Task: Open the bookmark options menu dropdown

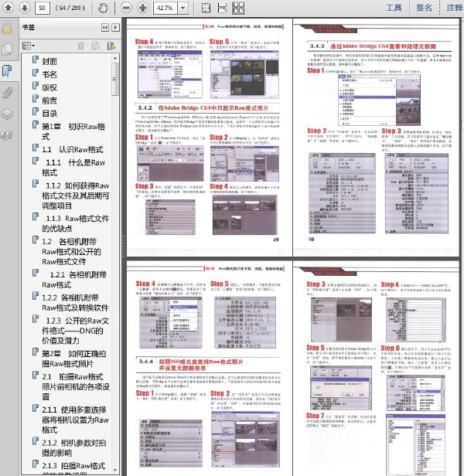Action: [x=29, y=46]
